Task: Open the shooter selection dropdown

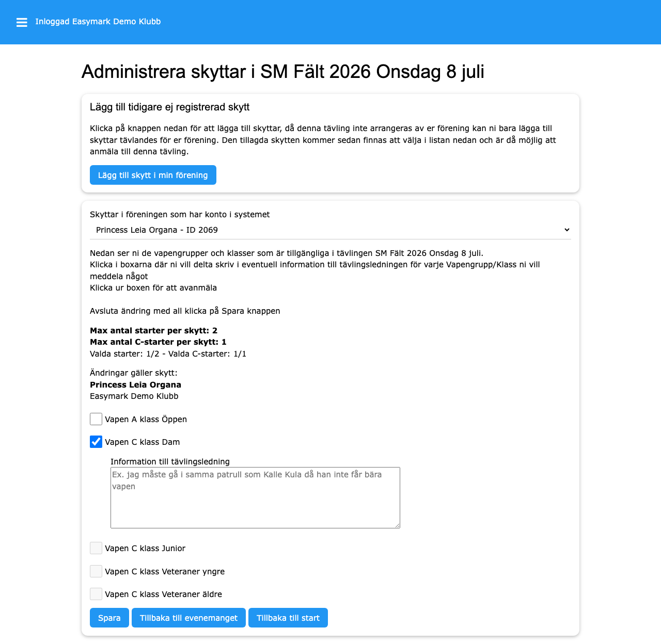Action: click(330, 230)
